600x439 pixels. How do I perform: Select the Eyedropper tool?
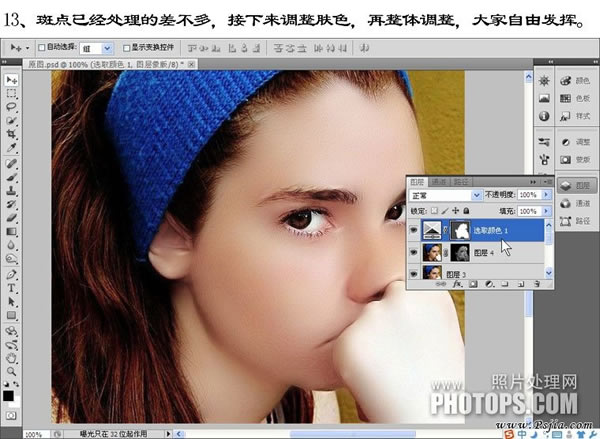[x=11, y=147]
